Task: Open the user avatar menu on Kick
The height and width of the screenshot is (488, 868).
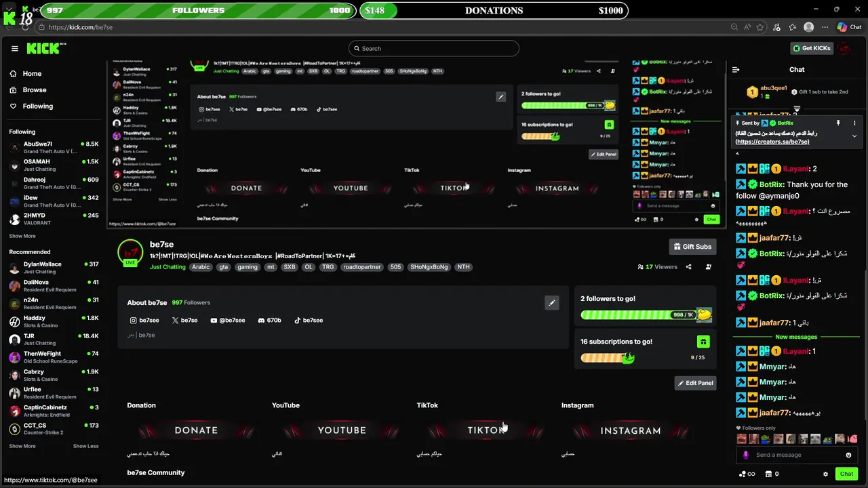Action: [844, 48]
